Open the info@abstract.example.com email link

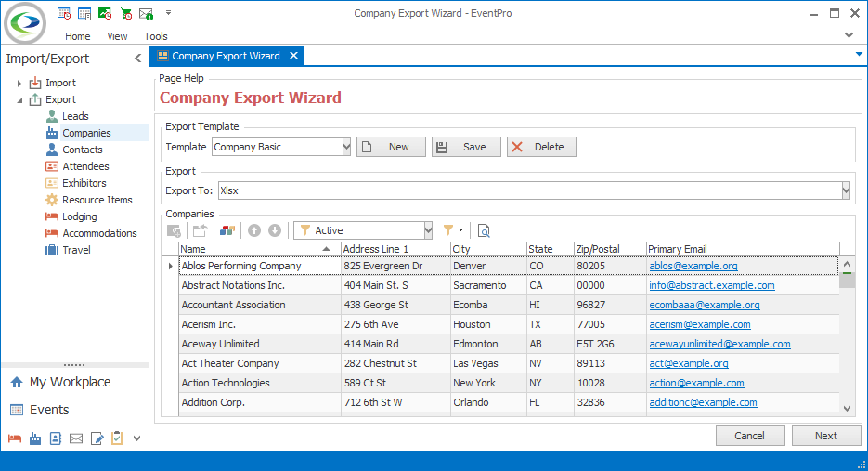point(712,285)
